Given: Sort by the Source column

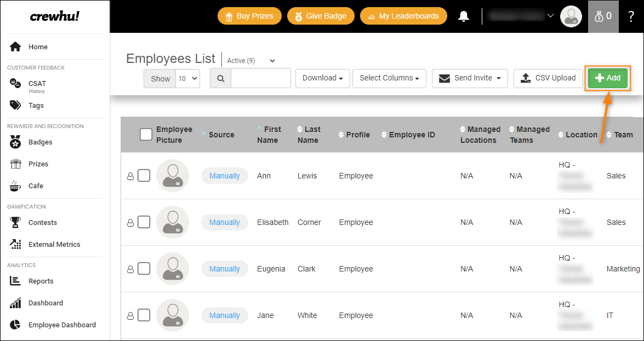Looking at the screenshot, I should [x=217, y=135].
